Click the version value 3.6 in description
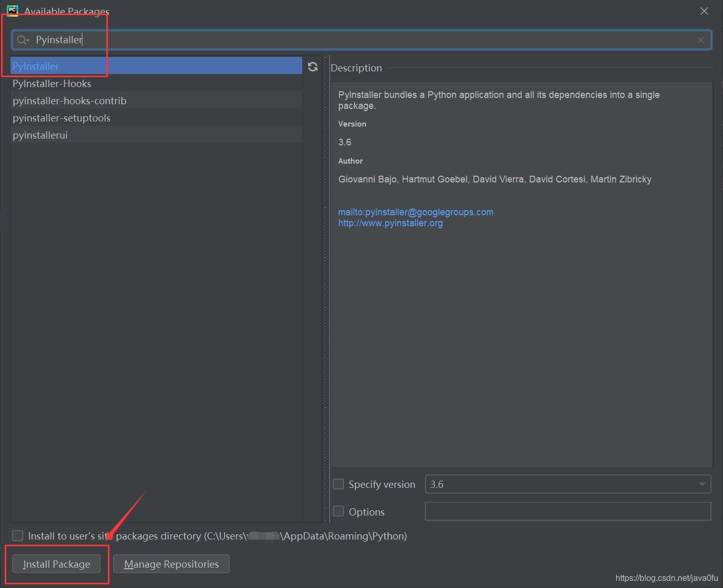 (x=345, y=142)
